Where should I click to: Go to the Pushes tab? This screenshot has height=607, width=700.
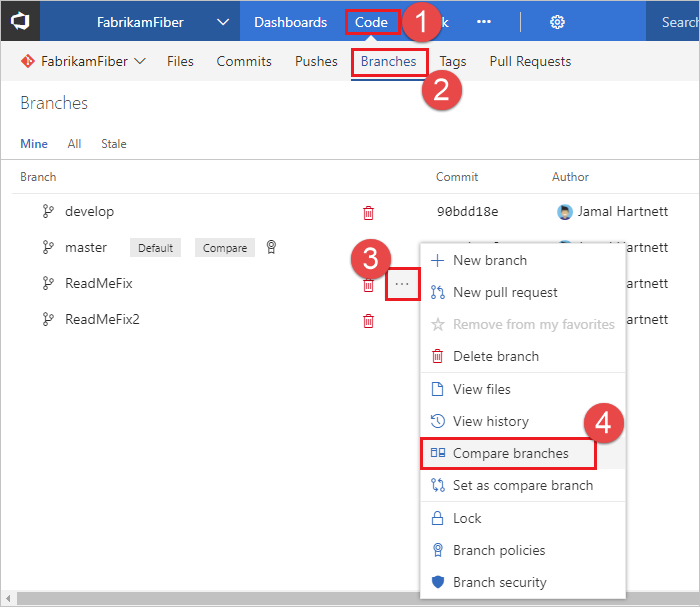[x=316, y=61]
